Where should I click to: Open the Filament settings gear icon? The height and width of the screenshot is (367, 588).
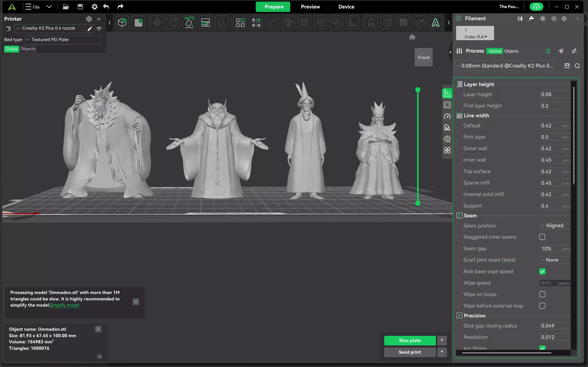click(564, 19)
